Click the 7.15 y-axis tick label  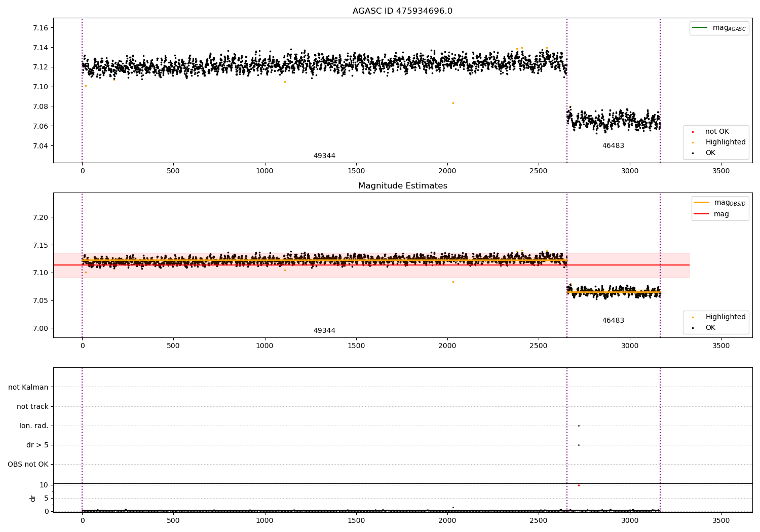(x=41, y=245)
